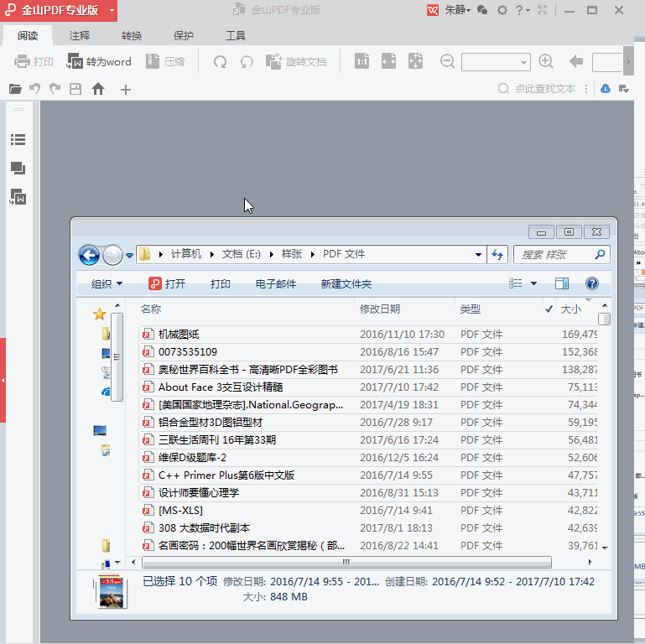The height and width of the screenshot is (644, 645).
Task: Switch to the 转换 tab
Action: [132, 36]
